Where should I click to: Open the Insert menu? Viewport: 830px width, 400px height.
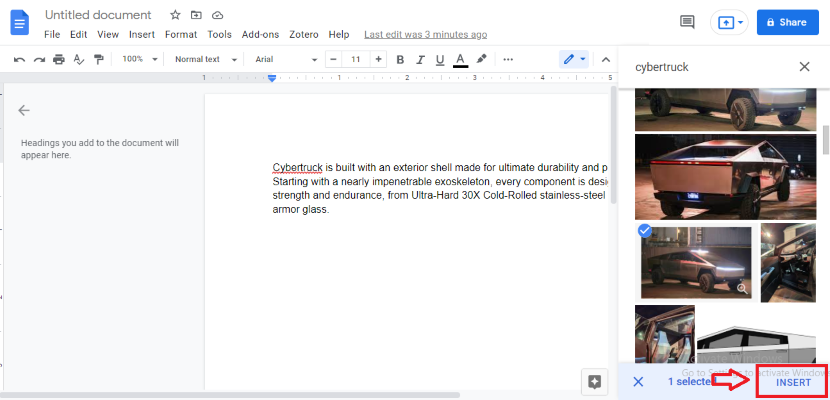click(x=142, y=34)
